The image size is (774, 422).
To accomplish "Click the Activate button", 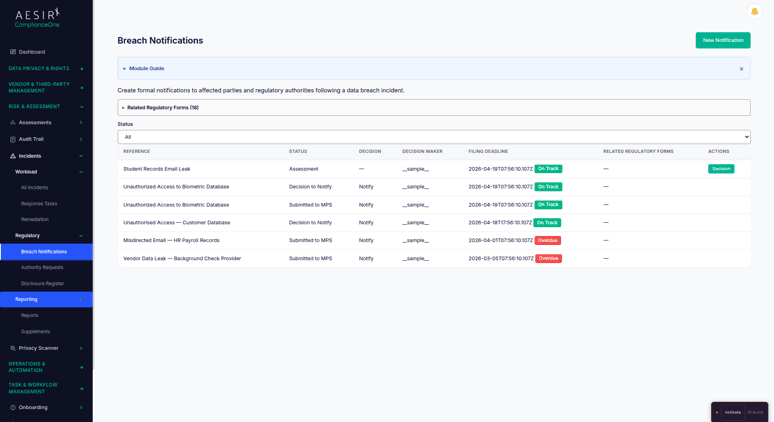I will tap(733, 412).
